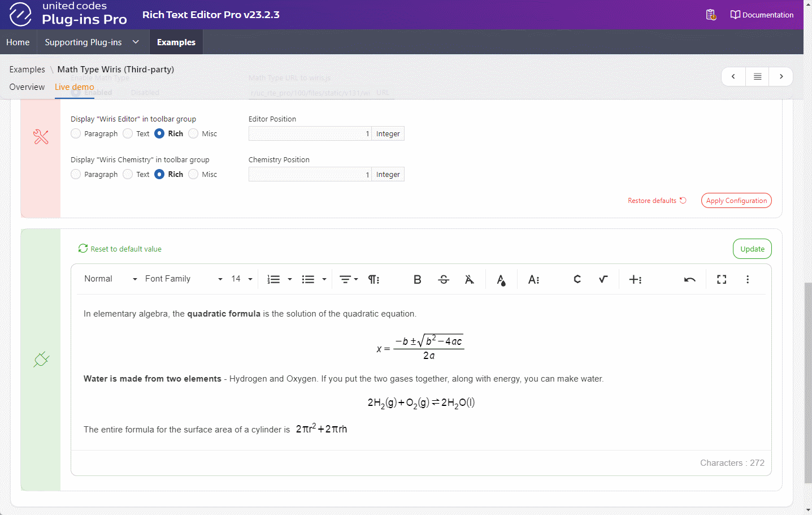Open the Wiris Chemistry editor
This screenshot has width=812, height=515.
577,279
